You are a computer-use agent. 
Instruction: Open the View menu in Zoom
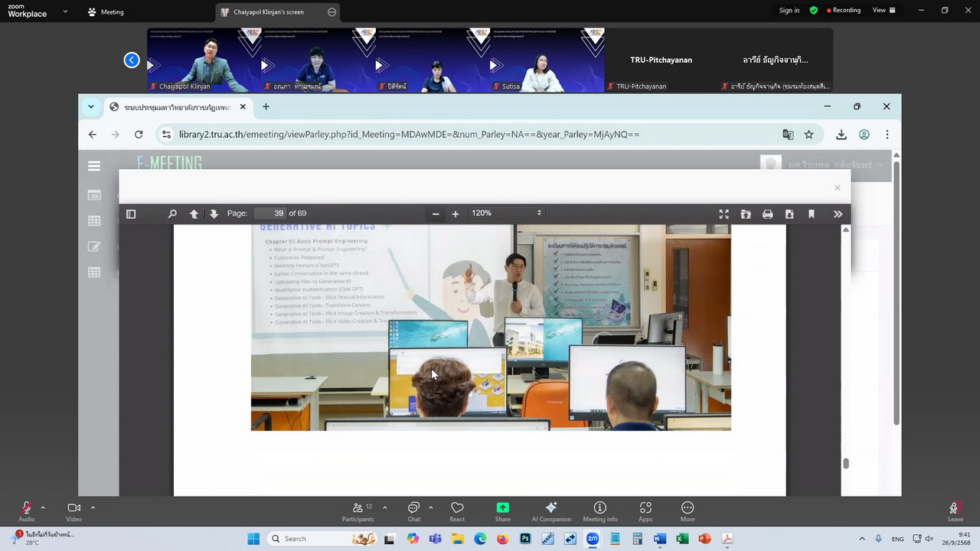click(x=883, y=11)
